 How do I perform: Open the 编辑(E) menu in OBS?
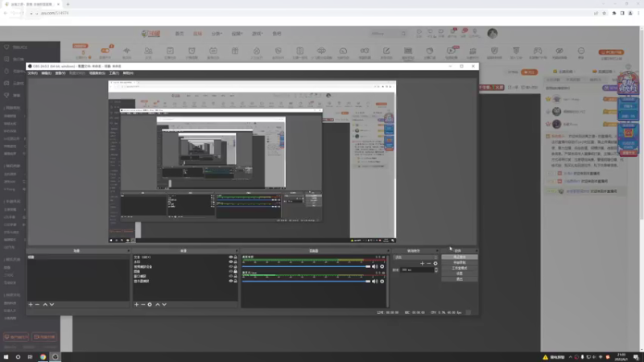click(47, 73)
